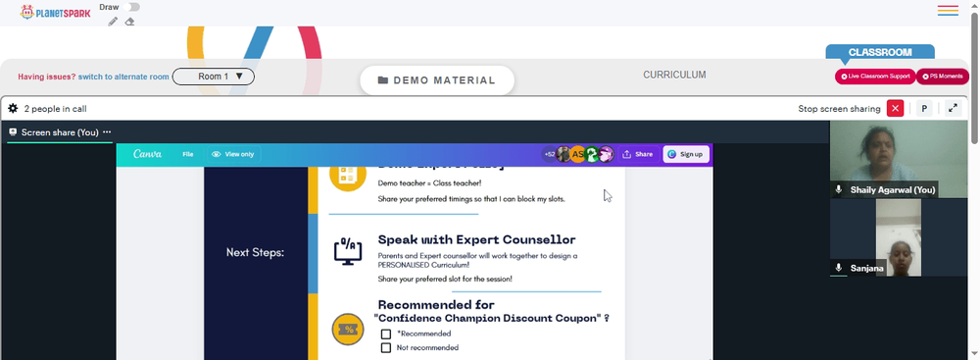Check the Not recommended checkbox
This screenshot has height=360, width=980.
pos(386,347)
